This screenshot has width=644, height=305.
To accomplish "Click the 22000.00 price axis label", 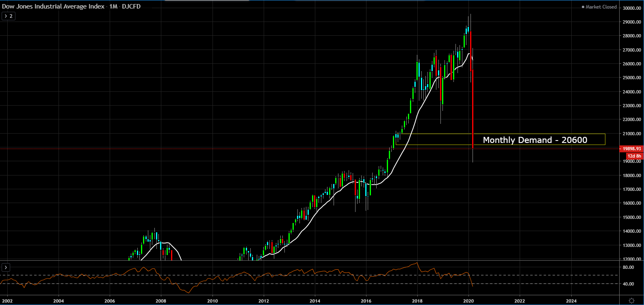I will tap(632, 119).
